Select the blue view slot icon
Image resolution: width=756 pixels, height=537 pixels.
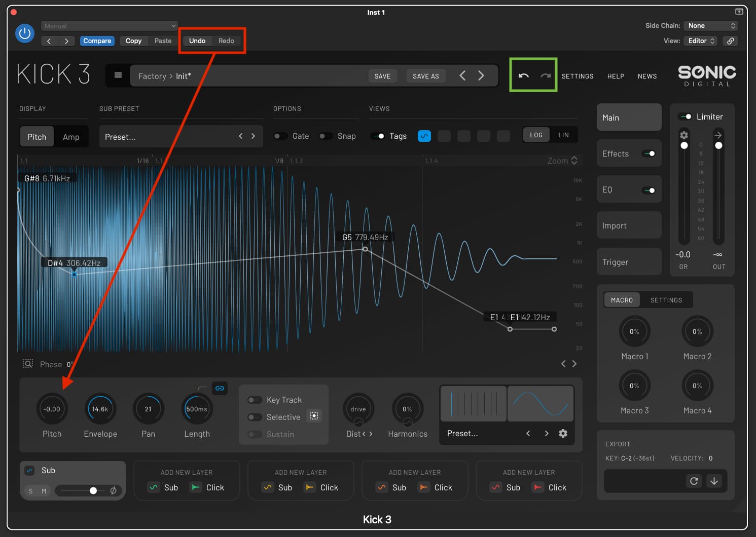tap(424, 136)
